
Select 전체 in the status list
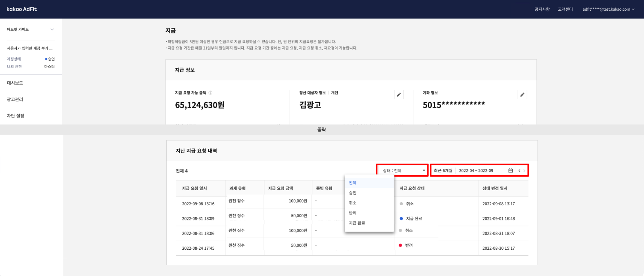(353, 183)
